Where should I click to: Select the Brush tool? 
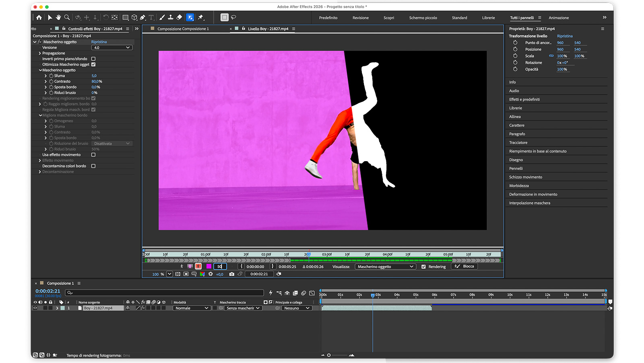pos(162,17)
